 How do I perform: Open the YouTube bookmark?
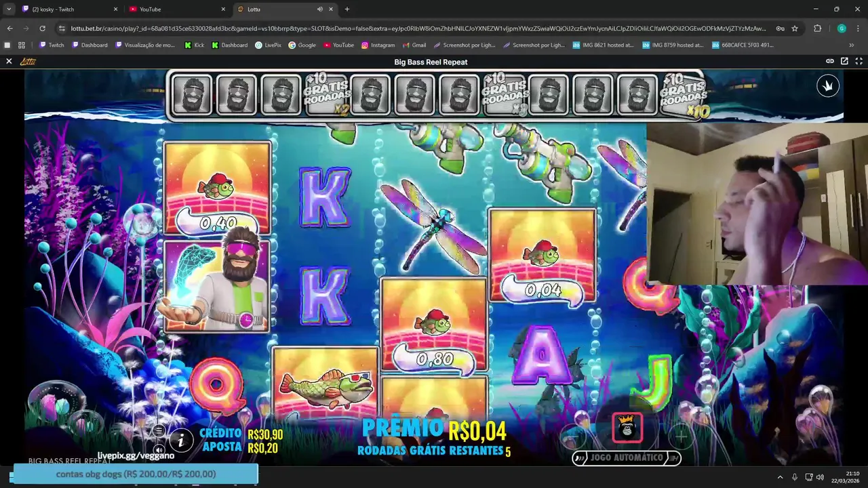click(x=338, y=45)
